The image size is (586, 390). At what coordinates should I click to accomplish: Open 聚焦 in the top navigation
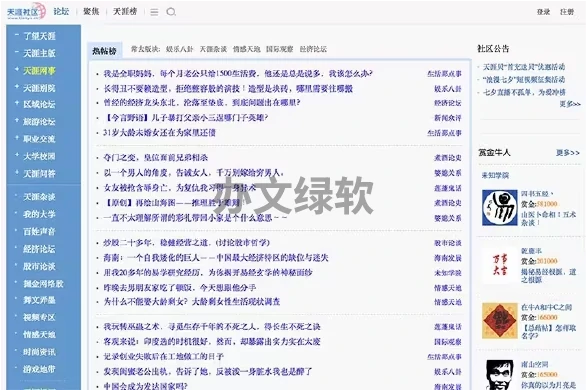(x=91, y=12)
